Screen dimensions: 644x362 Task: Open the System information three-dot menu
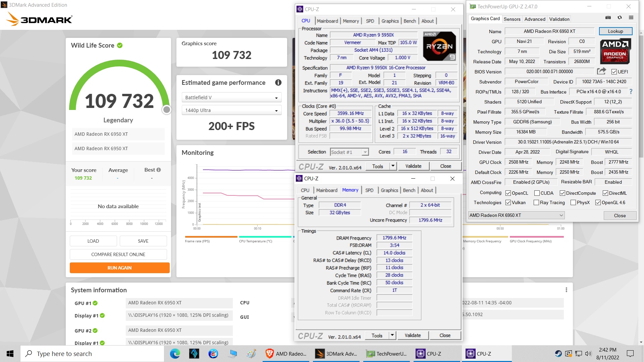[566, 290]
